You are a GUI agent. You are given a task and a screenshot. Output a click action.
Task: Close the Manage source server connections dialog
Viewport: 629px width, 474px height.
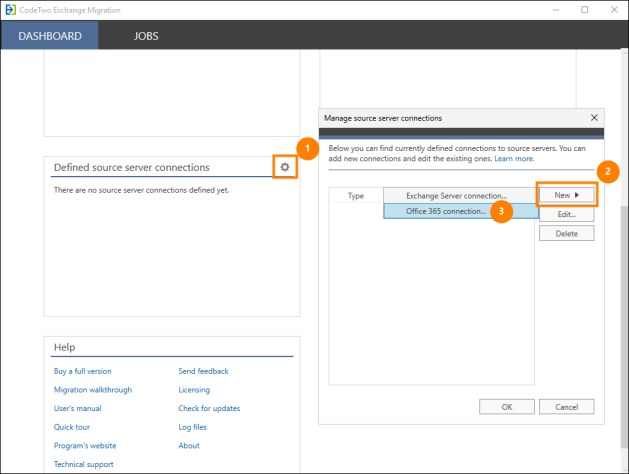click(594, 117)
